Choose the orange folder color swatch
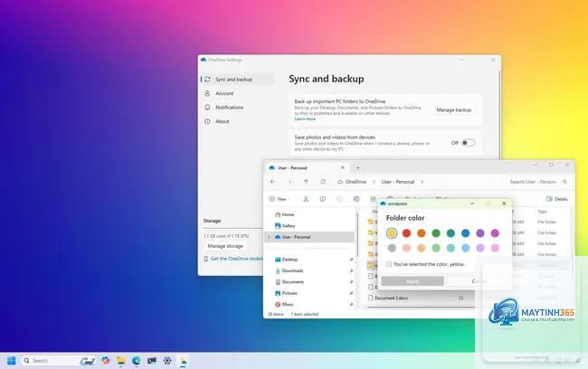The width and height of the screenshot is (588, 369). pyautogui.click(x=422, y=233)
